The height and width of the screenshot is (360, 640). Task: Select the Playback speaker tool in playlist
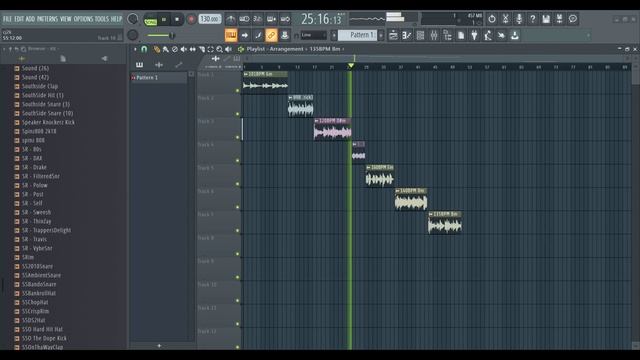(x=229, y=49)
